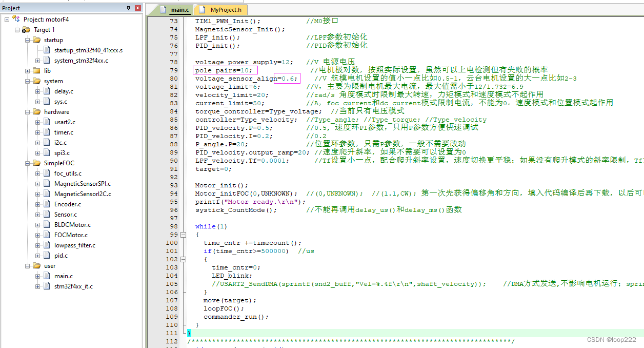The width and height of the screenshot is (644, 348).
Task: Select lowpass_filter.c in the project tree
Action: (75, 245)
